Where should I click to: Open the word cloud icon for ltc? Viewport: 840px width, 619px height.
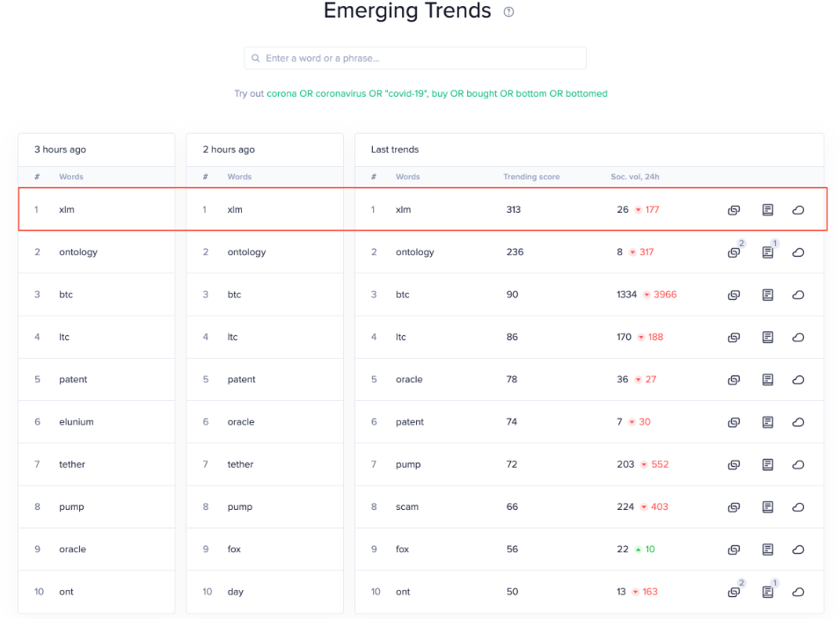click(x=798, y=338)
